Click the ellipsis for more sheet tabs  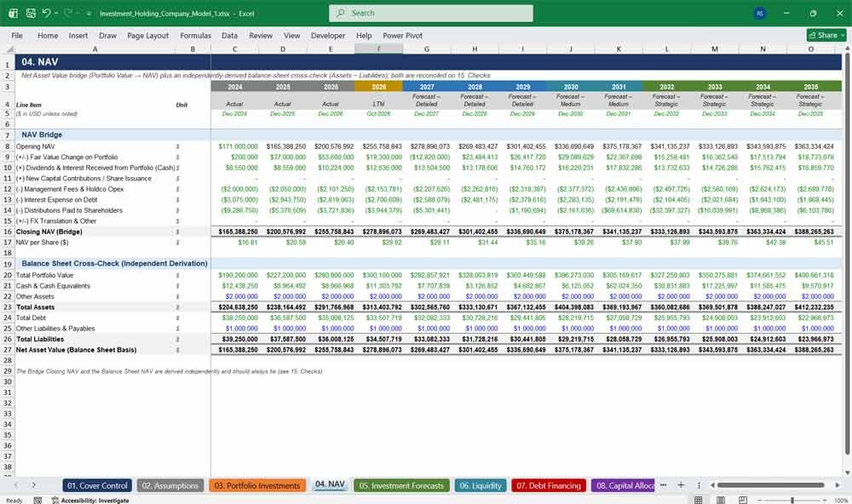pos(664,485)
